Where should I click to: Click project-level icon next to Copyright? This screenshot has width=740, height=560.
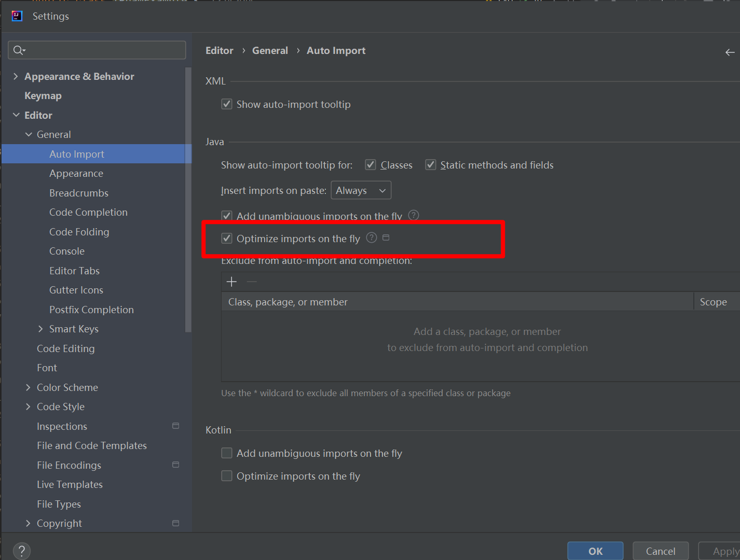[x=175, y=523]
